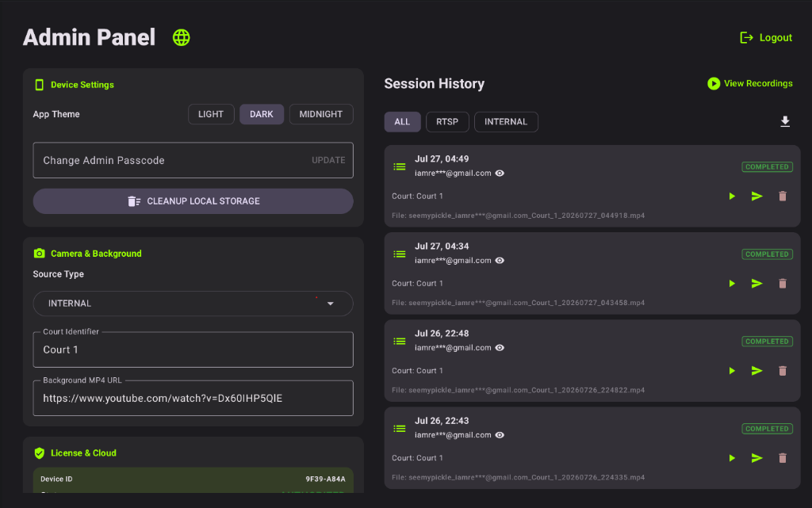Screen dimensions: 812x508
Task: Reveal email for Jul 27, 04:34 session
Action: [500, 261]
